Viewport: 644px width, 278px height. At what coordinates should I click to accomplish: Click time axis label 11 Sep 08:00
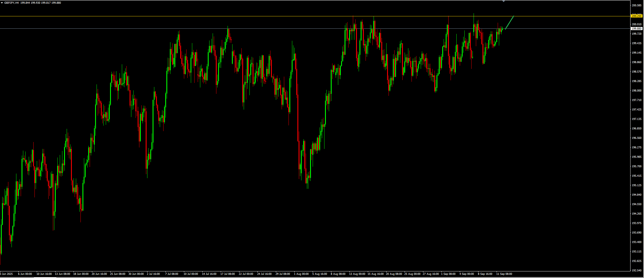click(504, 274)
